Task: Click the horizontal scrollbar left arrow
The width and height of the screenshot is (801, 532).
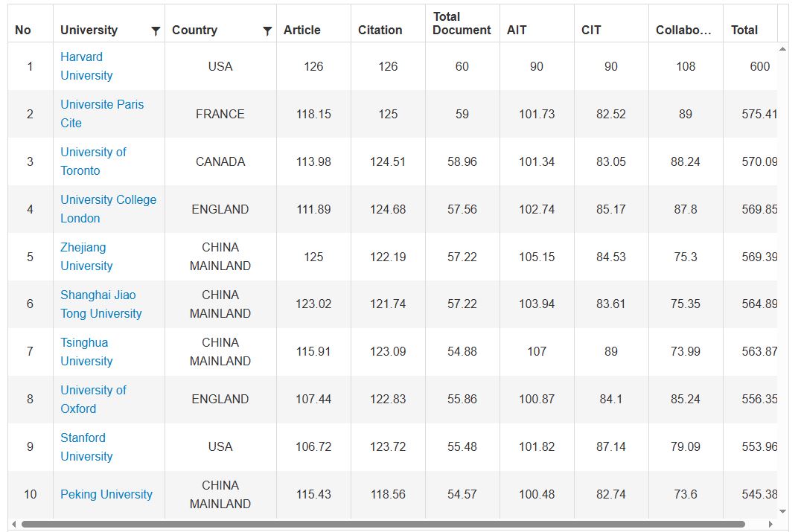Action: (x=14, y=524)
